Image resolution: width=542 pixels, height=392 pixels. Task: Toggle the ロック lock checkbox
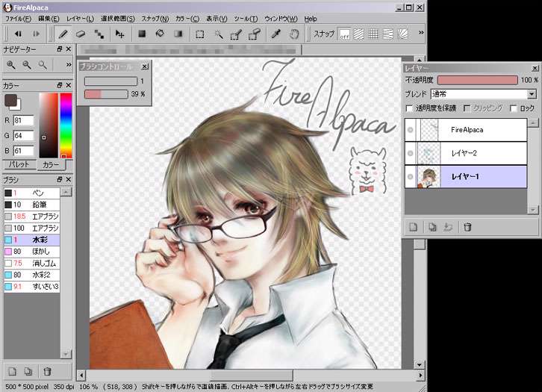click(512, 108)
